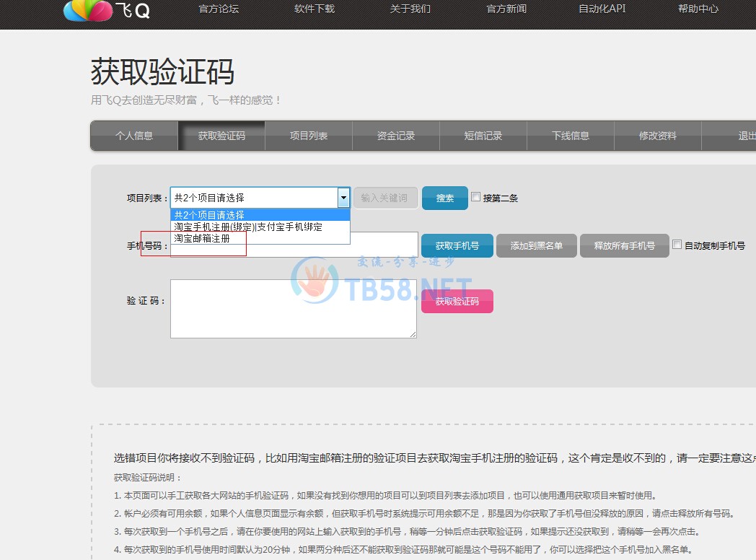The height and width of the screenshot is (560, 756).
Task: Select the 项目列表 tab
Action: click(309, 136)
